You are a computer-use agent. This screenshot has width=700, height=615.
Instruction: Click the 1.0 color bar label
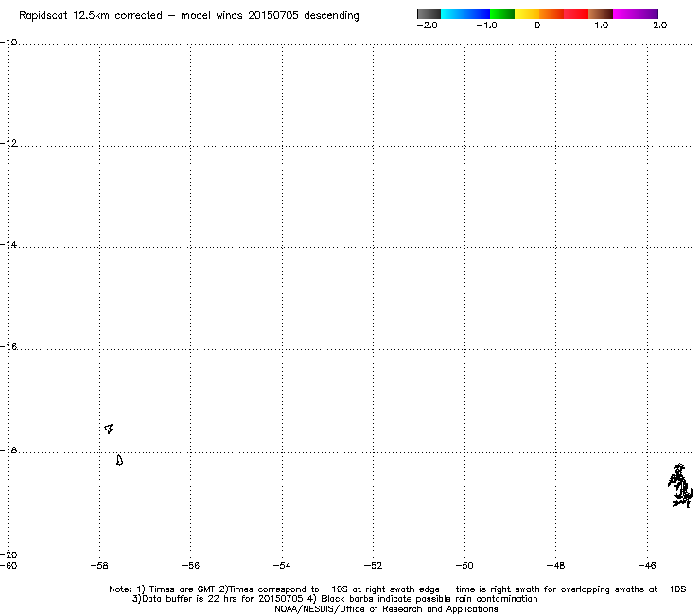(x=601, y=26)
